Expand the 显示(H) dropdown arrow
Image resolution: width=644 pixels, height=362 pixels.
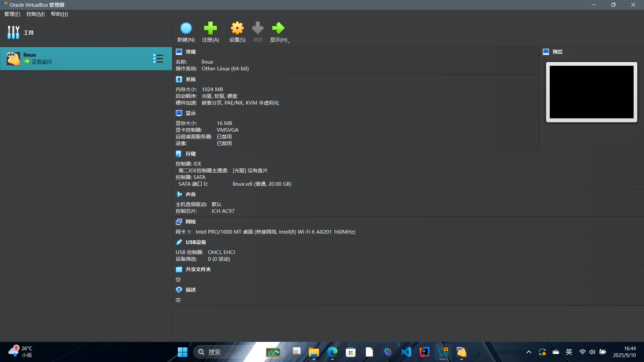[x=289, y=42]
